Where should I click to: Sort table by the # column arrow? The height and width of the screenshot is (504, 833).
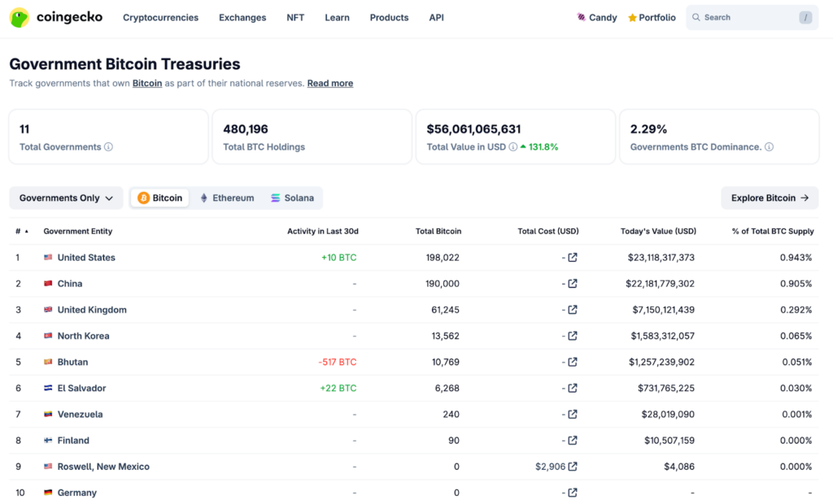[26, 232]
